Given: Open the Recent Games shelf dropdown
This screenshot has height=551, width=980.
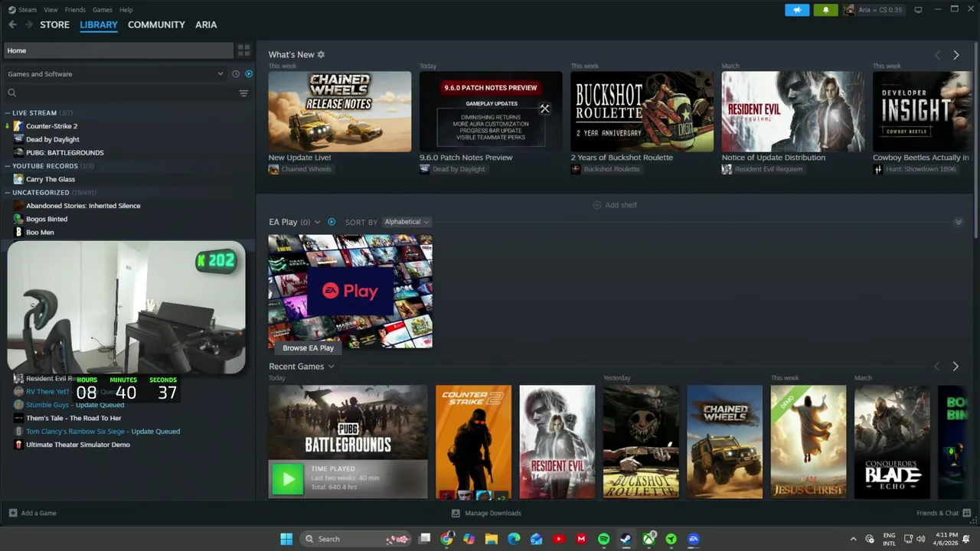Looking at the screenshot, I should tap(331, 367).
